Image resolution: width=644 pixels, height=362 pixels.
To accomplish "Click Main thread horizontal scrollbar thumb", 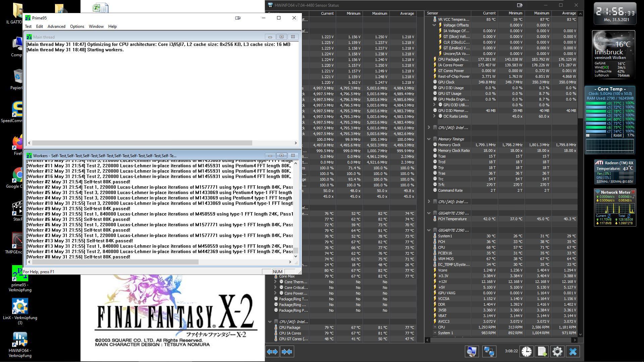I will pos(142,143).
